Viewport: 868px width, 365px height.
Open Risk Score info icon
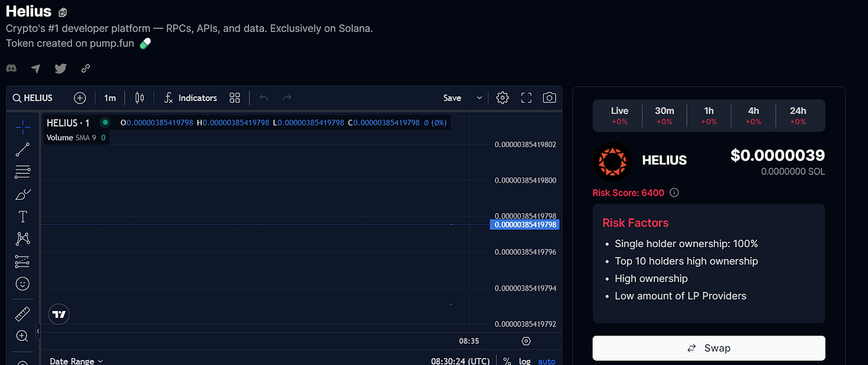[x=675, y=192]
